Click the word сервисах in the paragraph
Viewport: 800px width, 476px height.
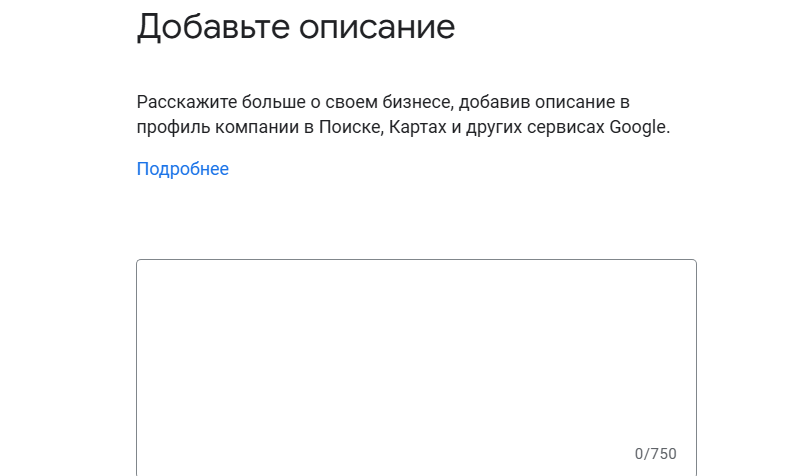[x=568, y=128]
